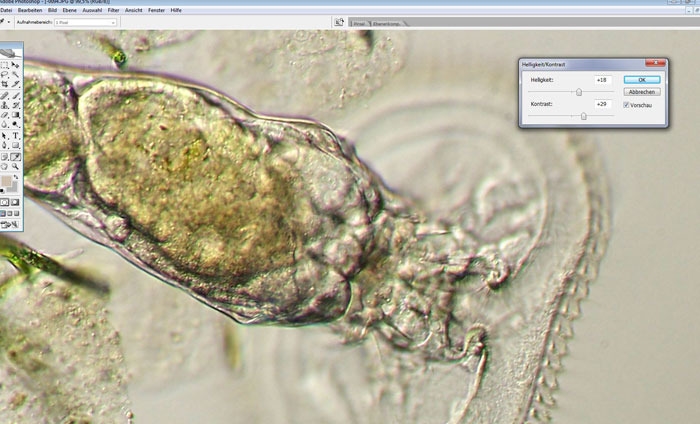The height and width of the screenshot is (424, 700).
Task: Select the Zoom magnifier tool
Action: 16,167
